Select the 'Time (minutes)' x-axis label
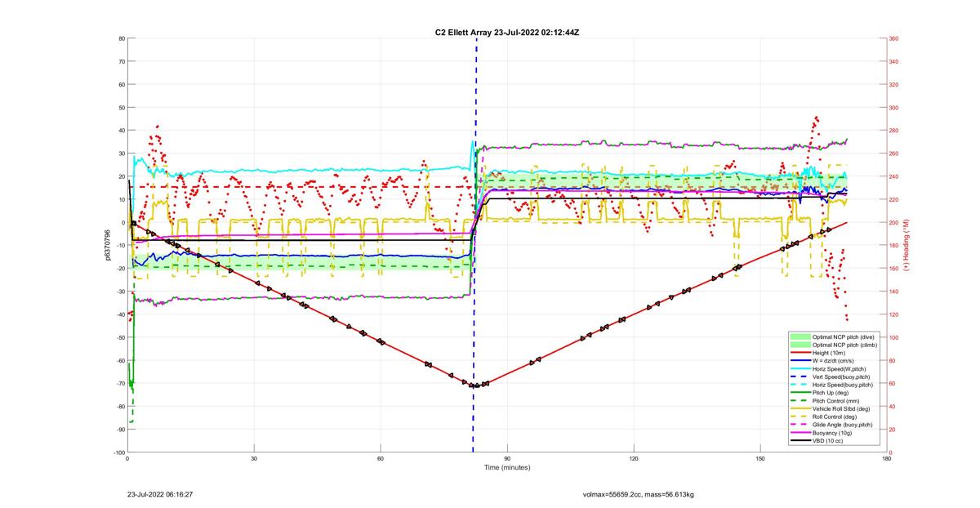The image size is (980, 508). click(x=507, y=468)
